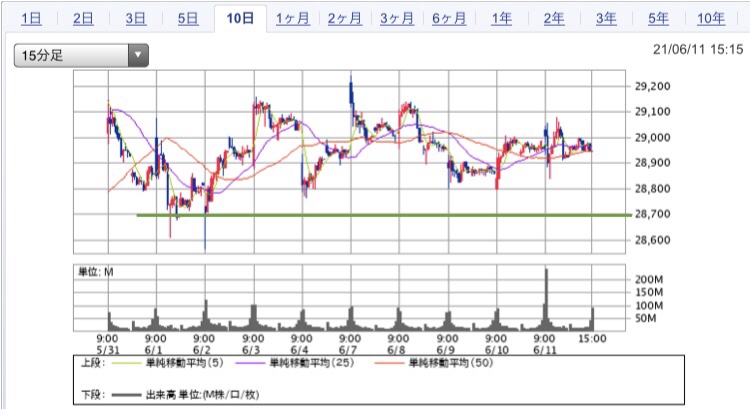This screenshot has width=750, height=409.
Task: Click the 29,100 price axis label
Action: pyautogui.click(x=652, y=111)
